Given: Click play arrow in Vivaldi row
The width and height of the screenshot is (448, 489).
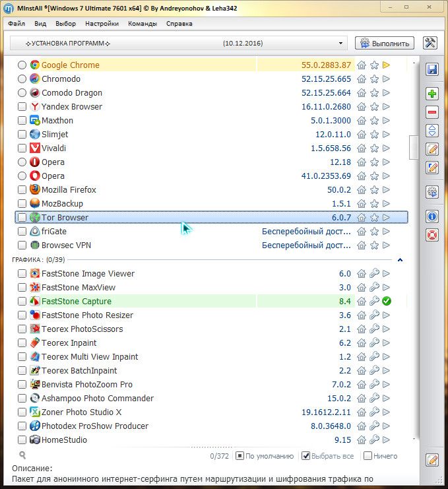Looking at the screenshot, I should coord(386,148).
